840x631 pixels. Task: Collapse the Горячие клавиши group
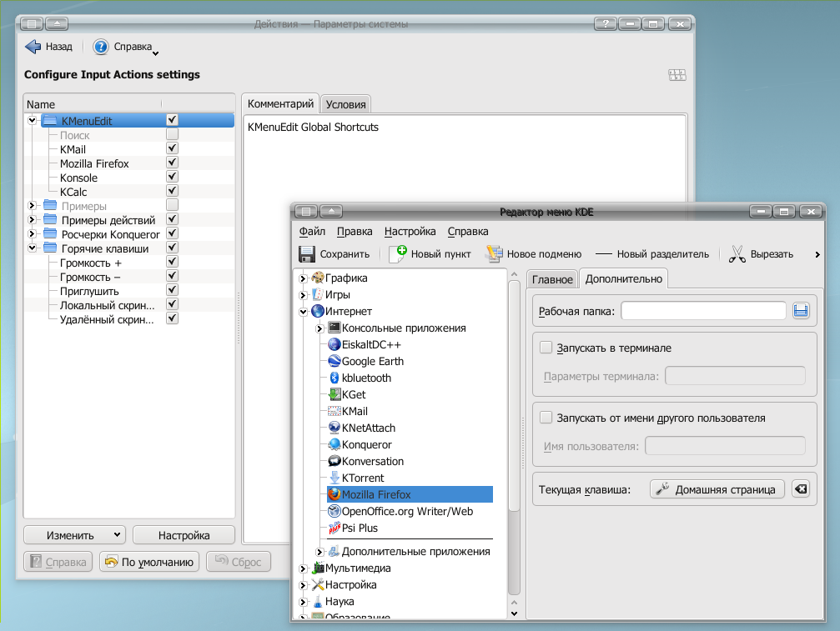(x=33, y=248)
